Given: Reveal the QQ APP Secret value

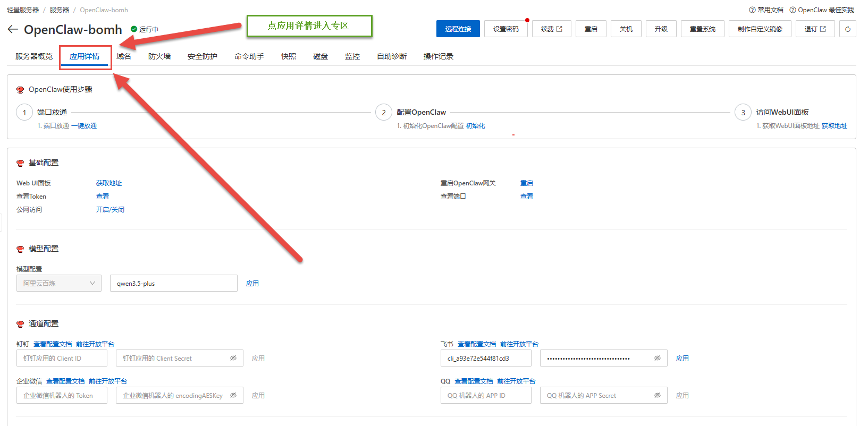Looking at the screenshot, I should tap(657, 396).
